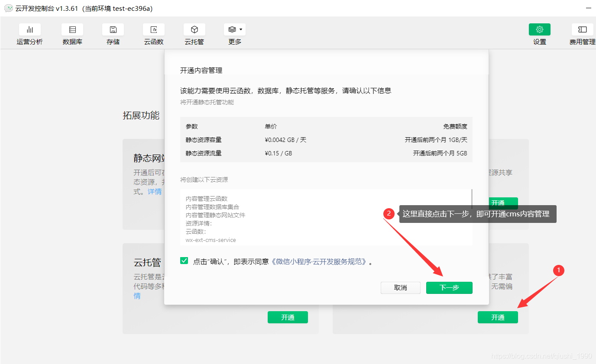The height and width of the screenshot is (364, 596).
Task: Open the 设置 gear icon
Action: 540,29
